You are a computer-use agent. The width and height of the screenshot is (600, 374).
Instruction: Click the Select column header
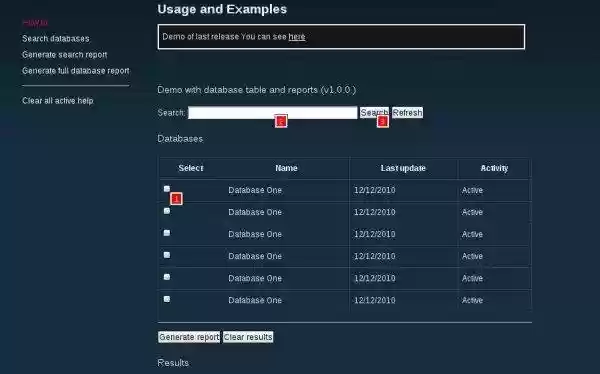191,168
